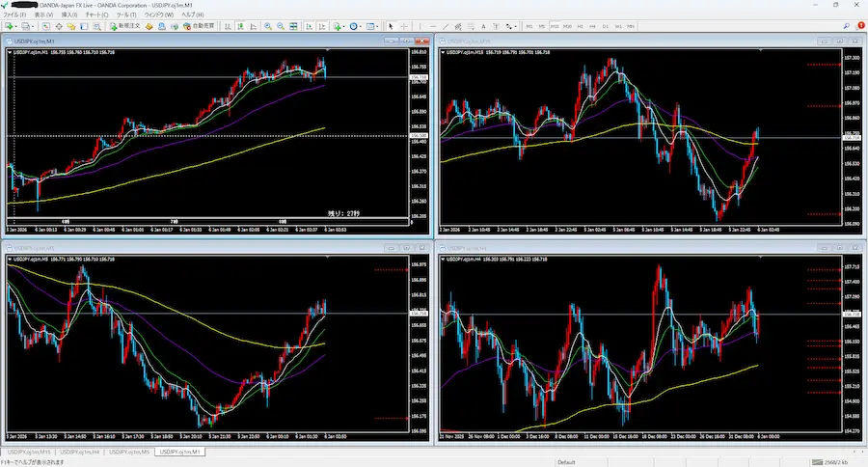
Task: Open the チャート (Chart) menu
Action: point(95,16)
